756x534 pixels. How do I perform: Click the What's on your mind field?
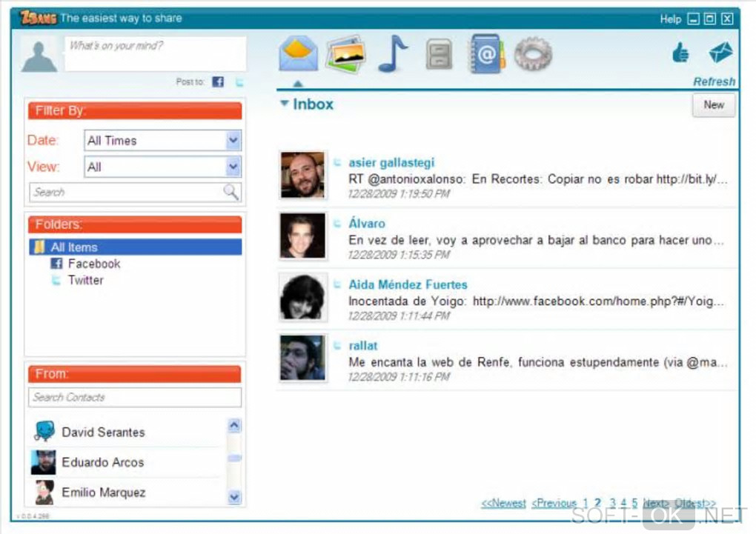pyautogui.click(x=155, y=53)
